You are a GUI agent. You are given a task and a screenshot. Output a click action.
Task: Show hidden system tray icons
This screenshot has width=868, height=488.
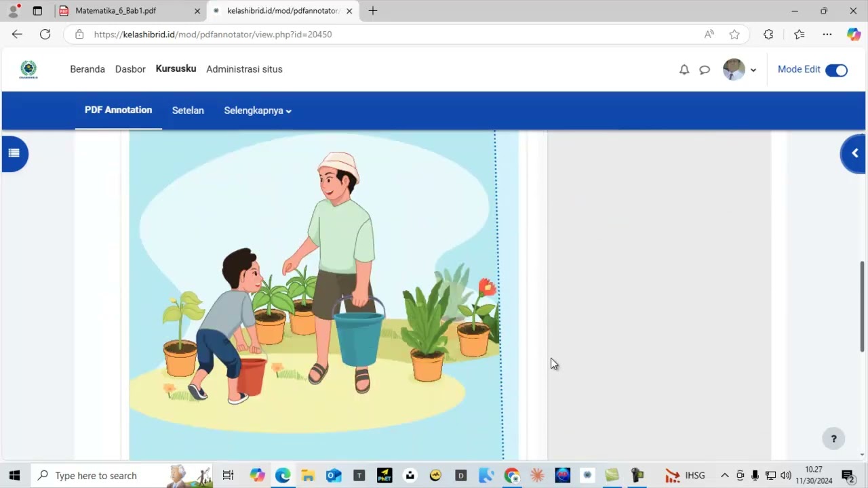(x=724, y=475)
